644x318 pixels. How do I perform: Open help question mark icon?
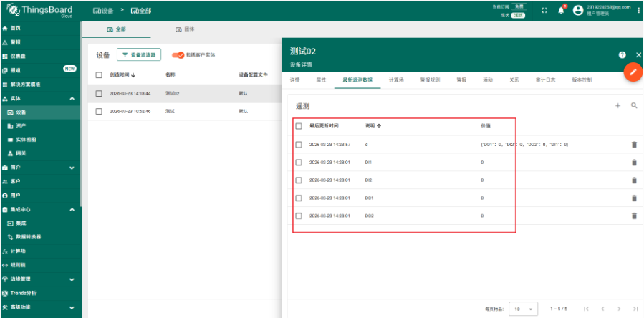click(x=622, y=54)
